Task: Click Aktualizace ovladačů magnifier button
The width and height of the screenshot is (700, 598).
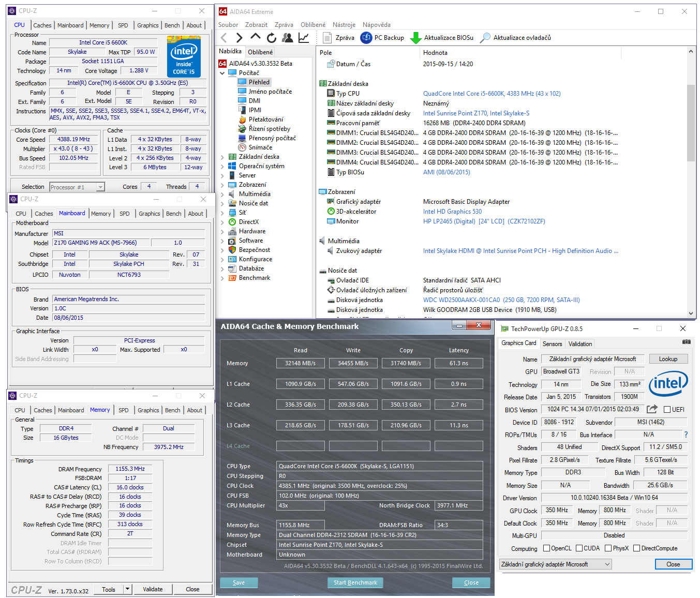Action: [x=516, y=38]
